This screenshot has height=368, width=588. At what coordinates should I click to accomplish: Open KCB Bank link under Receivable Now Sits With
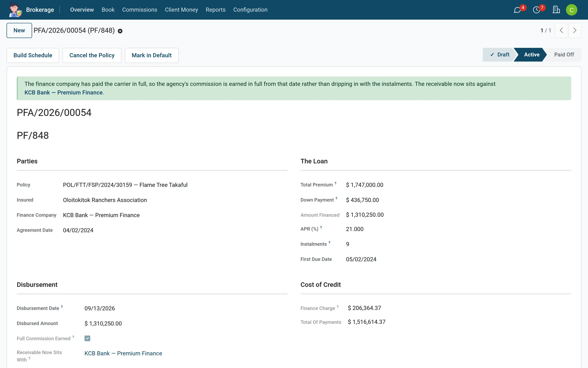pyautogui.click(x=123, y=353)
